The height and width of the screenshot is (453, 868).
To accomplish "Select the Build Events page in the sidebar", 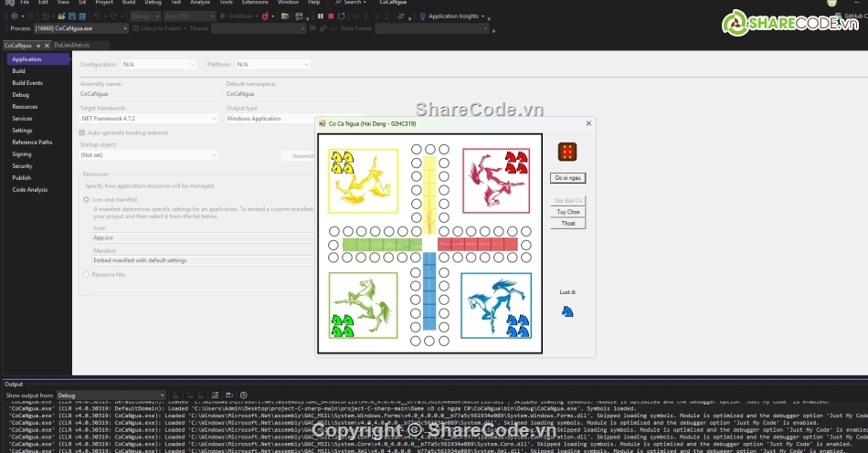I will pyautogui.click(x=27, y=83).
